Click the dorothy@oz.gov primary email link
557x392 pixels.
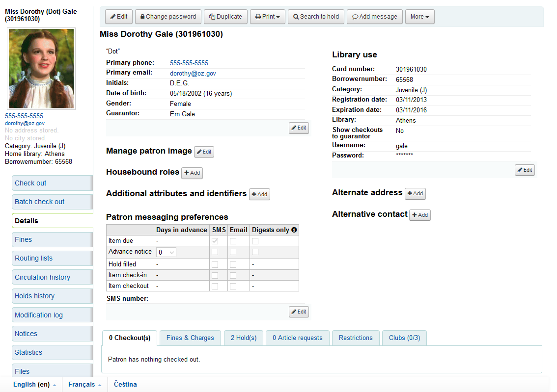(193, 73)
